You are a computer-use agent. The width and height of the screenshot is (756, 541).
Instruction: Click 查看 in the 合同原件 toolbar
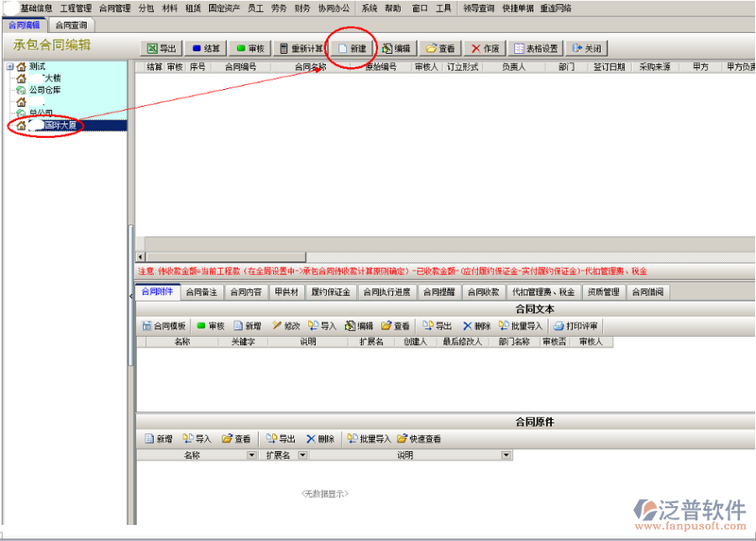coord(236,439)
